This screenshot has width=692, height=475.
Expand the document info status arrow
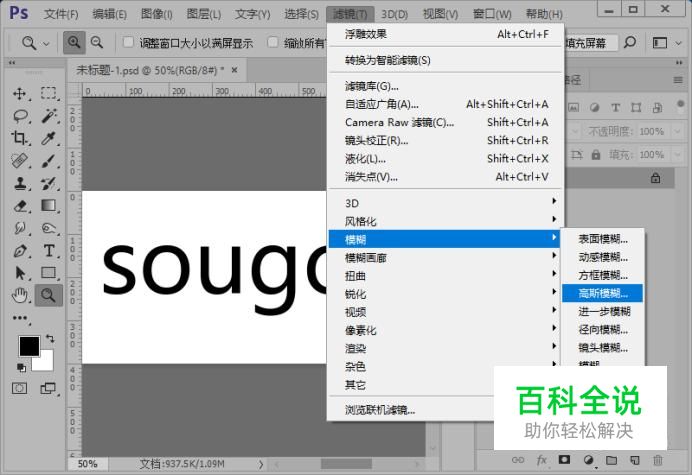click(x=261, y=464)
